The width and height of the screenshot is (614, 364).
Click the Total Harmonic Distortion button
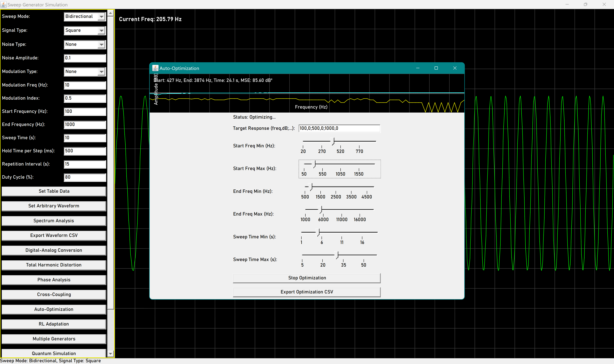[x=54, y=265]
